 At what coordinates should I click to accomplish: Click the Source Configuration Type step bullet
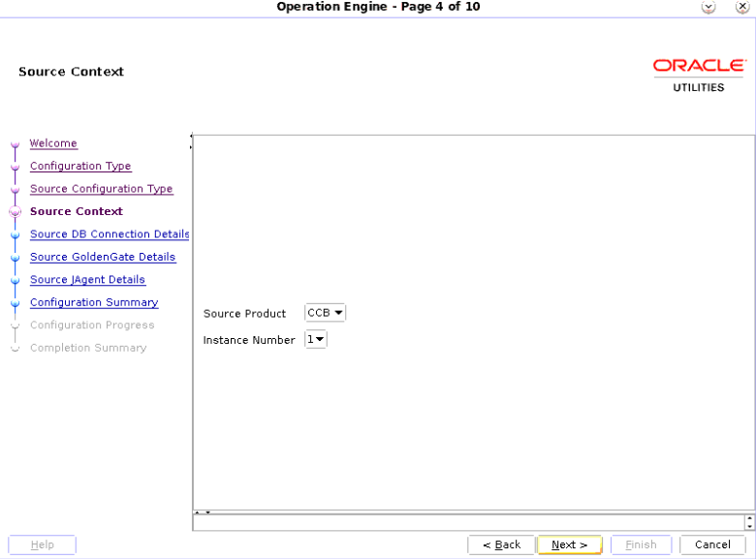tap(15, 189)
